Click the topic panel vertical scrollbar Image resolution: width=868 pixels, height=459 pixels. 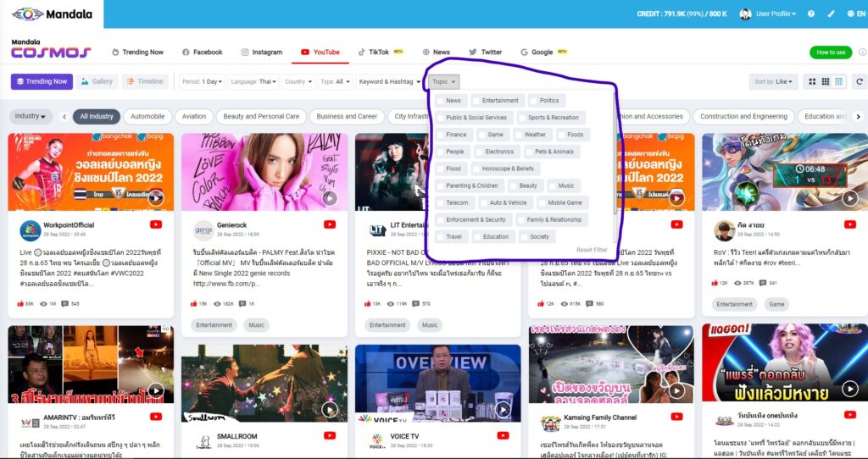(615, 155)
